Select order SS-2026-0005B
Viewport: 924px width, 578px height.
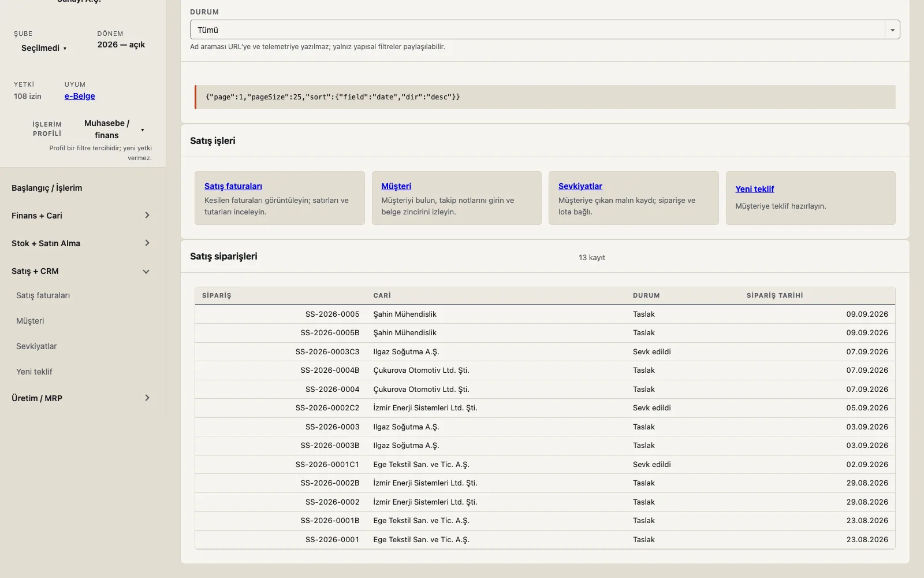(545, 333)
